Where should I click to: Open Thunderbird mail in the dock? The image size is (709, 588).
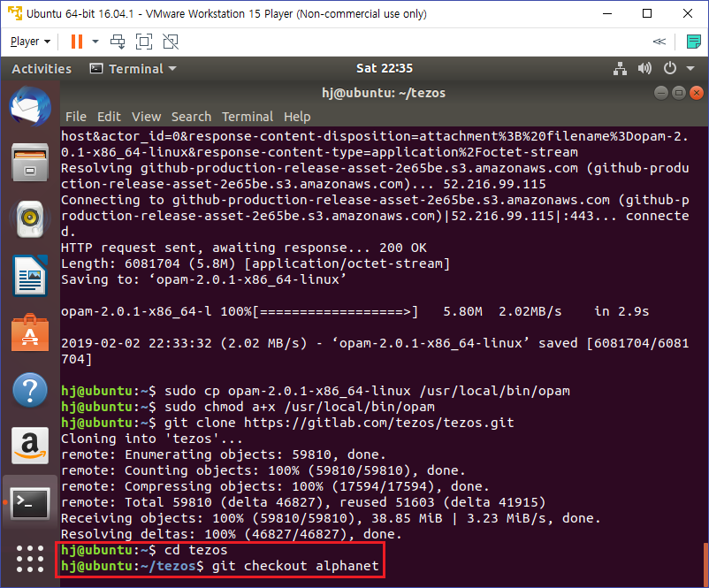pyautogui.click(x=30, y=107)
